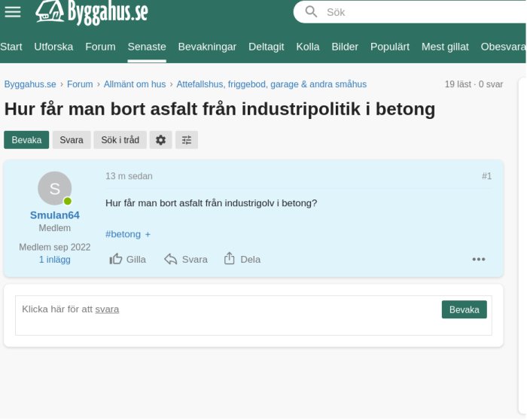Click Bevaka button in reply box

465,309
